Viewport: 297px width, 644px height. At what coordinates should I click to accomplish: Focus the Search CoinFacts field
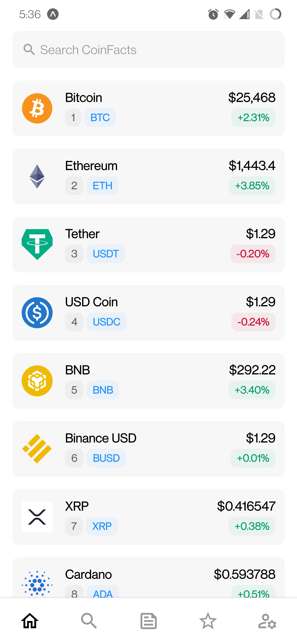(x=148, y=50)
